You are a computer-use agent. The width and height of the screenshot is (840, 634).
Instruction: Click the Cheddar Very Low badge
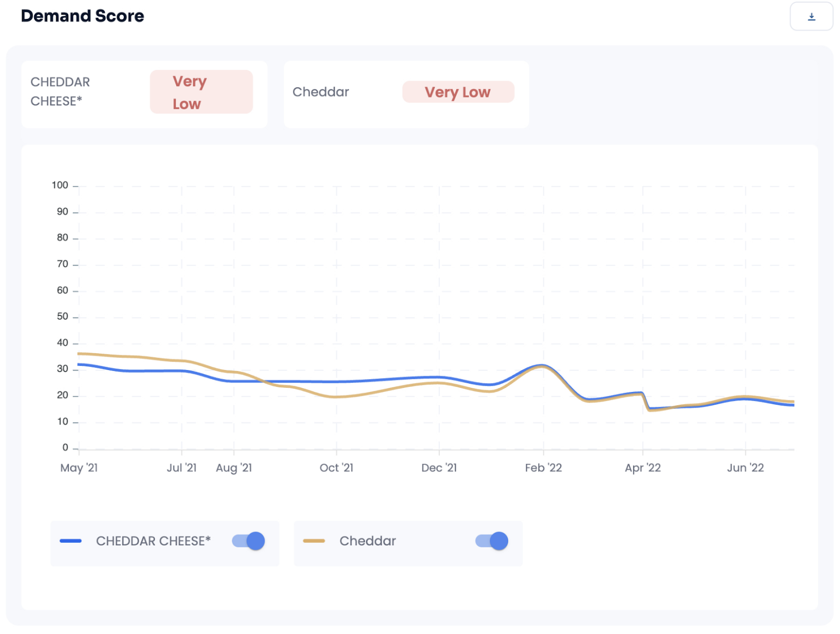(x=458, y=92)
